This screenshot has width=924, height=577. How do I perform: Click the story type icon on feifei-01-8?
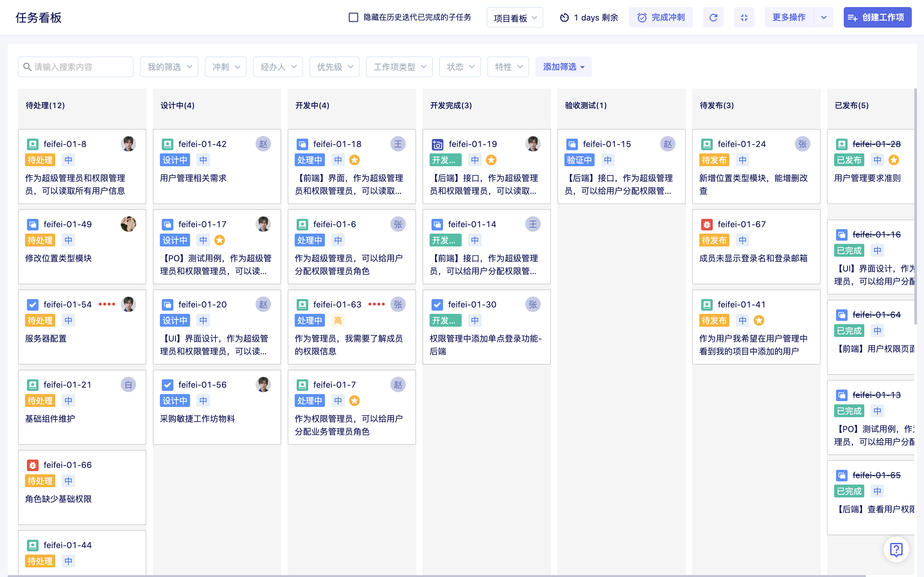click(x=32, y=144)
